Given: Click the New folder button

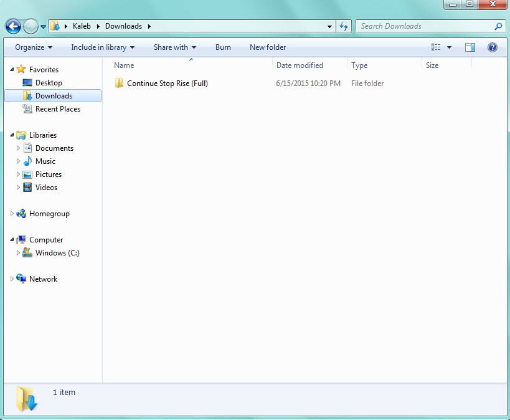Looking at the screenshot, I should pos(268,47).
